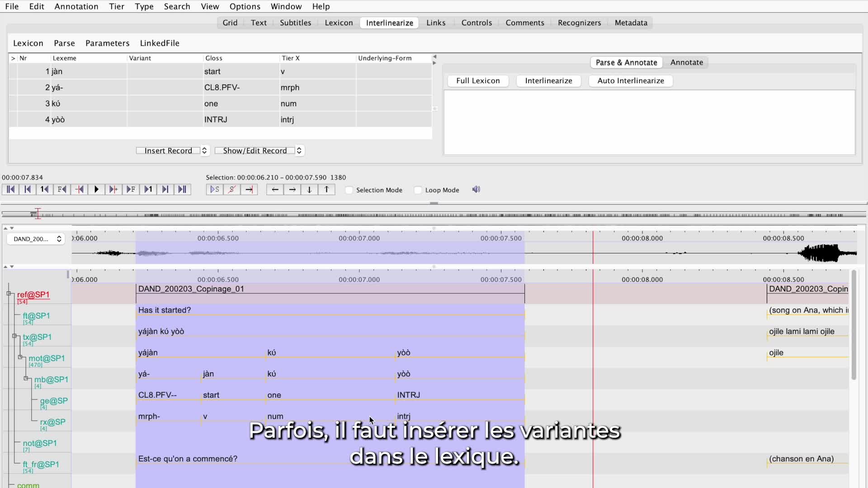
Task: Toggle the Loop Mode checkbox
Action: (418, 190)
